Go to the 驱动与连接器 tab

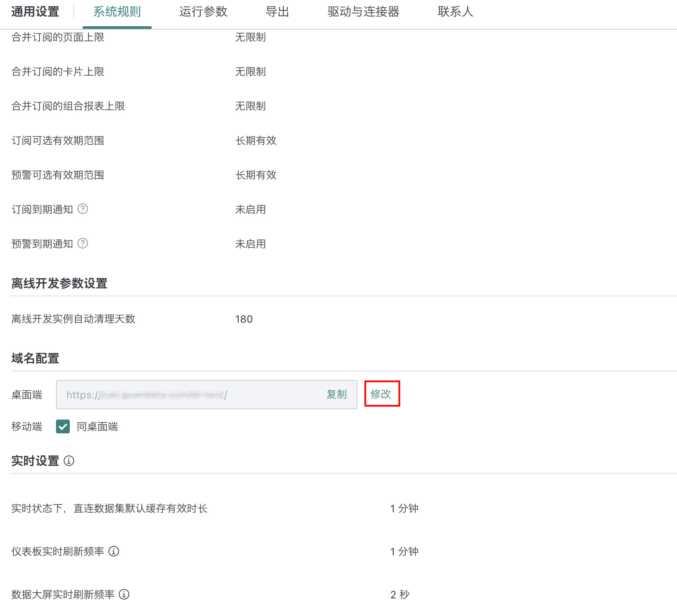[x=363, y=12]
